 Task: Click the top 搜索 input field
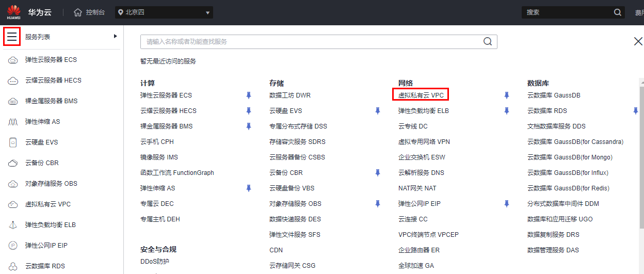point(568,12)
